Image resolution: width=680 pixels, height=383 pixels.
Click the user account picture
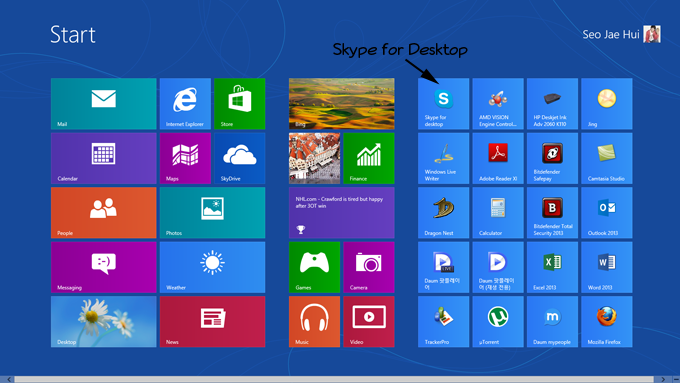point(652,34)
